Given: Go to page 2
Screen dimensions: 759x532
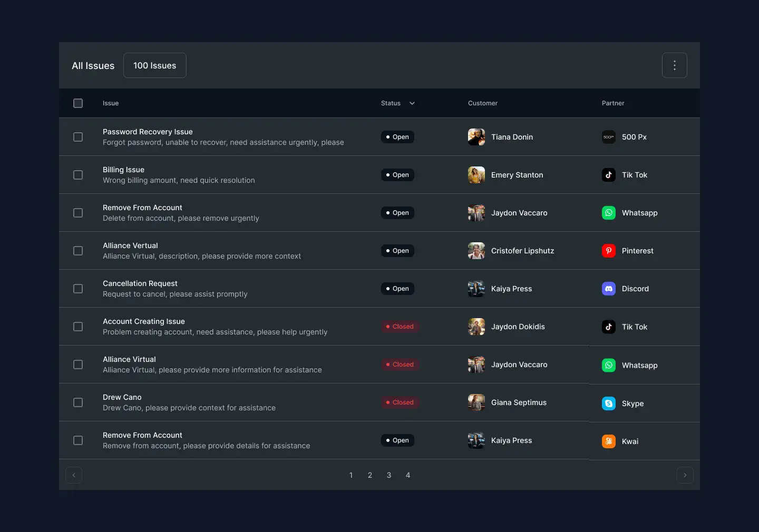Looking at the screenshot, I should [370, 475].
